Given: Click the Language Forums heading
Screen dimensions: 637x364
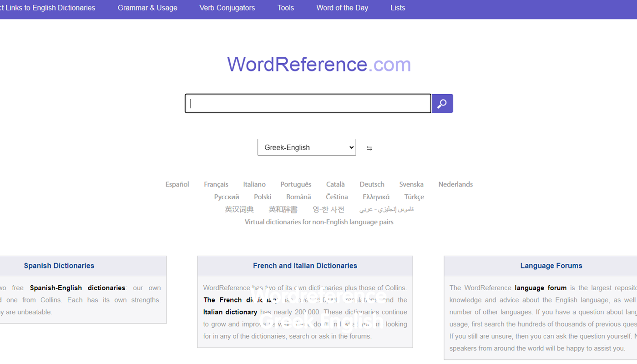Looking at the screenshot, I should [551, 266].
